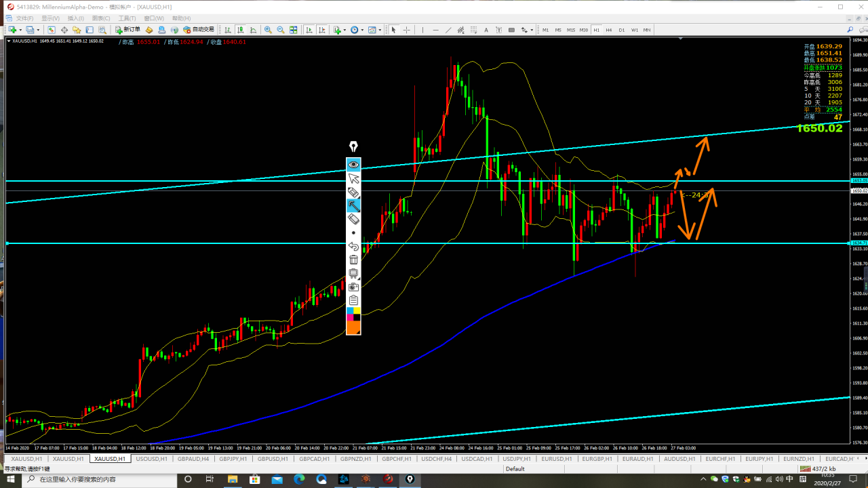Switch chart to bar chart style
This screenshot has height=488, width=868.
coord(229,30)
